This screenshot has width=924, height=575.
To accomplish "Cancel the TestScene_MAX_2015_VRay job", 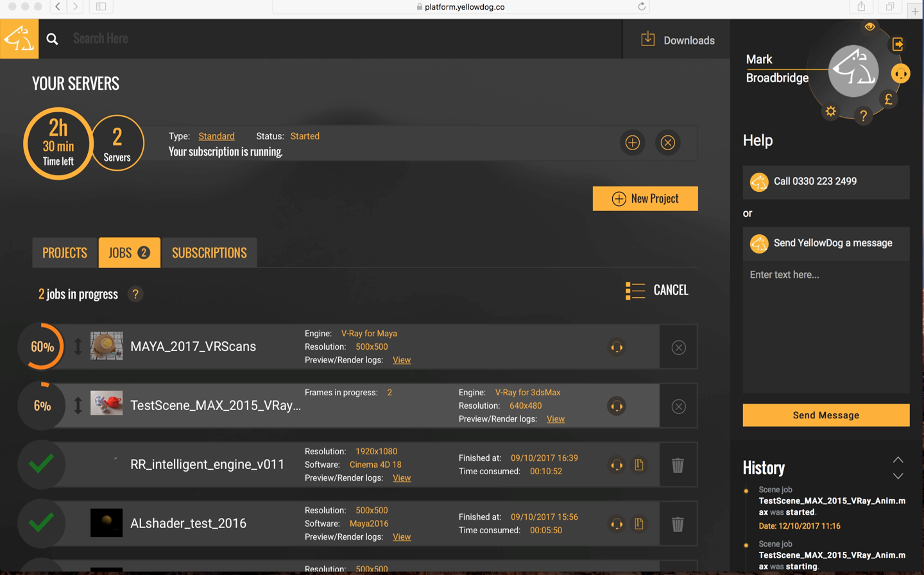I will 678,406.
